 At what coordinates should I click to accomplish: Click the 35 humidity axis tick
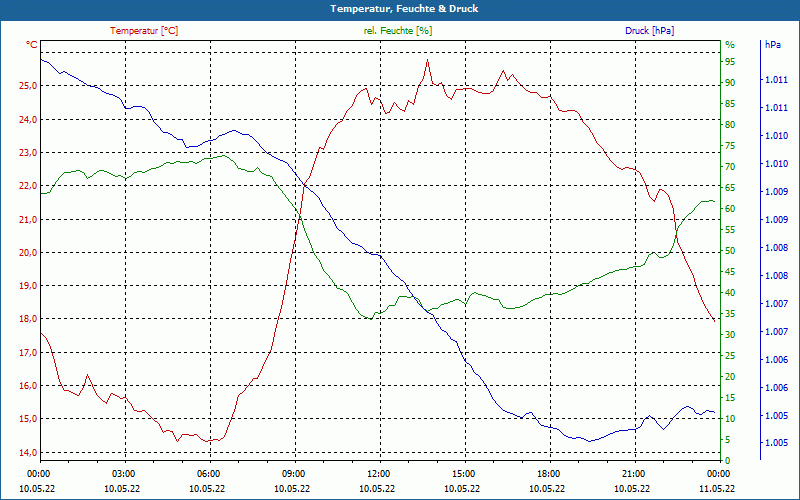click(730, 314)
